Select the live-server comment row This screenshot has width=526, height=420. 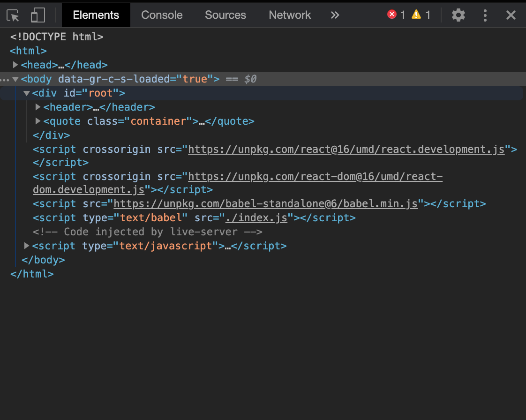(x=148, y=232)
